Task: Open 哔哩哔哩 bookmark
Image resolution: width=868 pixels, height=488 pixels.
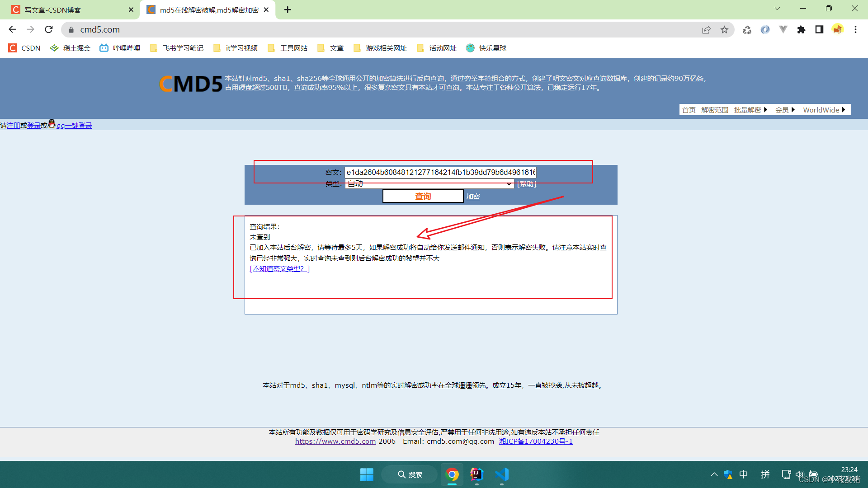Action: point(120,48)
